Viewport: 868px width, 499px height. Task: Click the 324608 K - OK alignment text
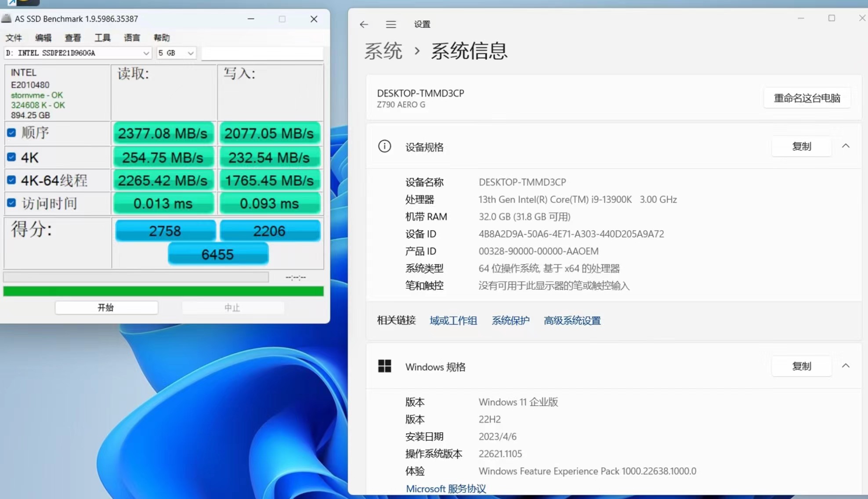38,105
